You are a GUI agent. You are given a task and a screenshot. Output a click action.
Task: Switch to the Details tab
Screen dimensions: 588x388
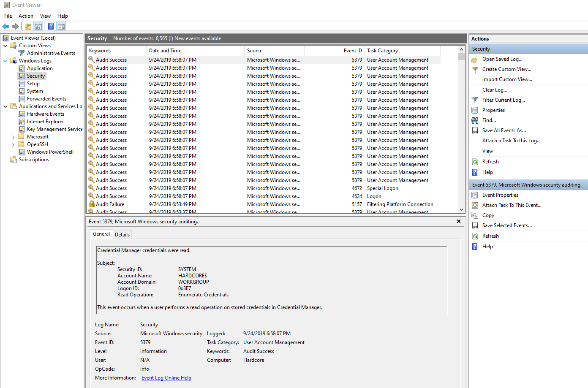[x=122, y=235]
